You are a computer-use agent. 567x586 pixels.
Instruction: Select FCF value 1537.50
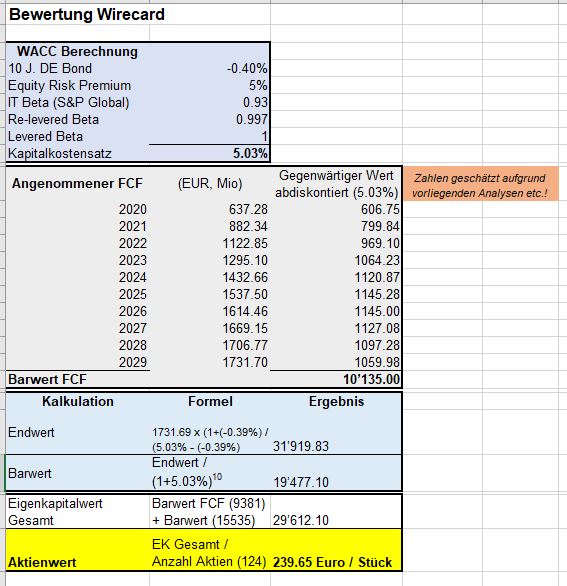[x=245, y=294]
